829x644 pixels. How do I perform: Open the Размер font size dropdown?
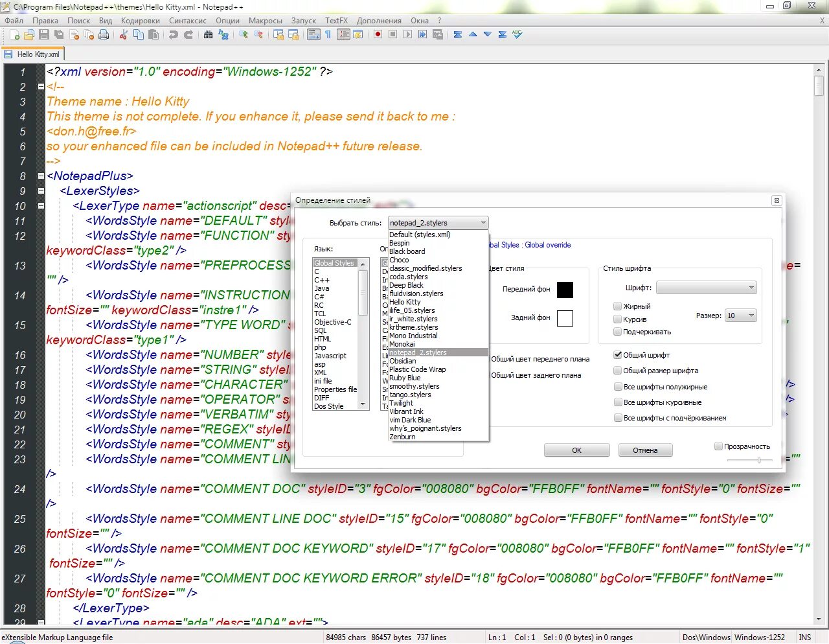point(741,316)
